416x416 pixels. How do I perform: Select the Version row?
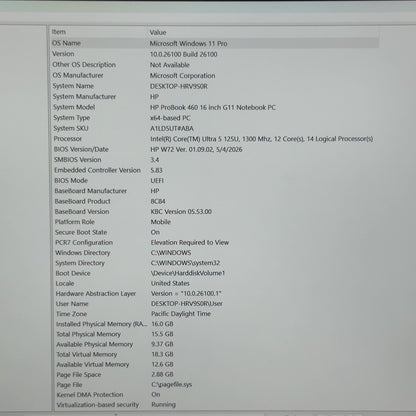click(214, 54)
